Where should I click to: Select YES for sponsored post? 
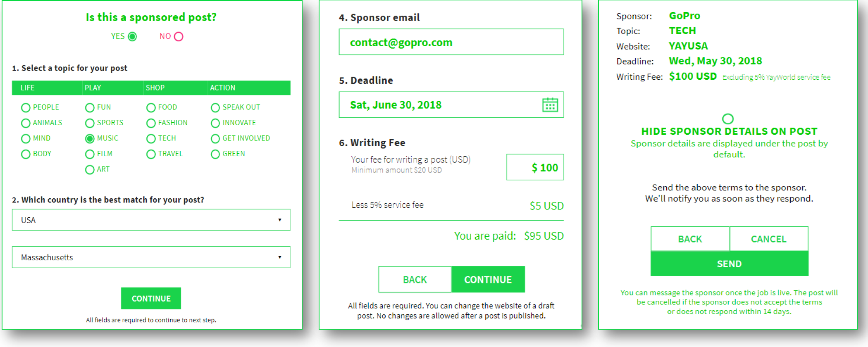pyautogui.click(x=132, y=36)
